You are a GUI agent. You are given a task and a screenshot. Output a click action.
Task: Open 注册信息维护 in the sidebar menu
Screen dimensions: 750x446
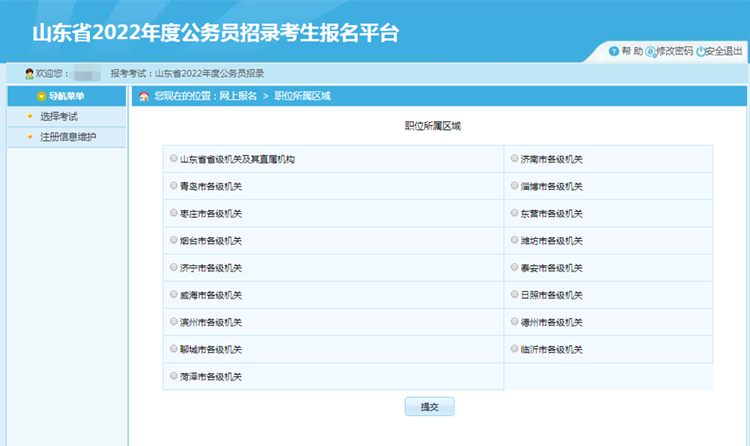[x=67, y=137]
